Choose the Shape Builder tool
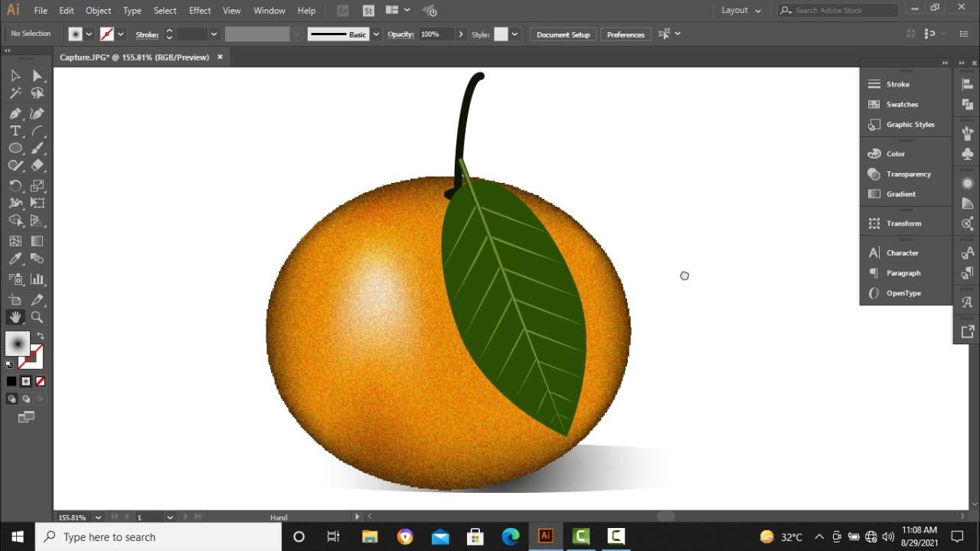Viewport: 980px width, 551px height. [x=15, y=221]
